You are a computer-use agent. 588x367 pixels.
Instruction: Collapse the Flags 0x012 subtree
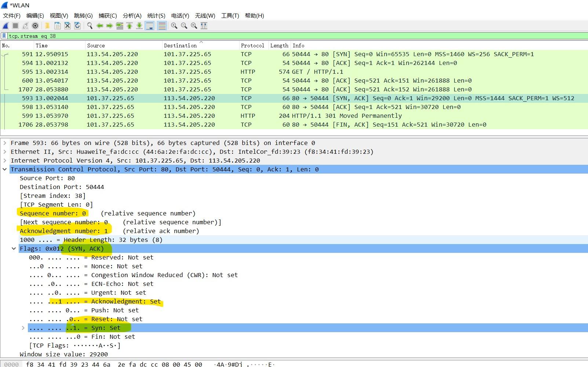point(14,249)
